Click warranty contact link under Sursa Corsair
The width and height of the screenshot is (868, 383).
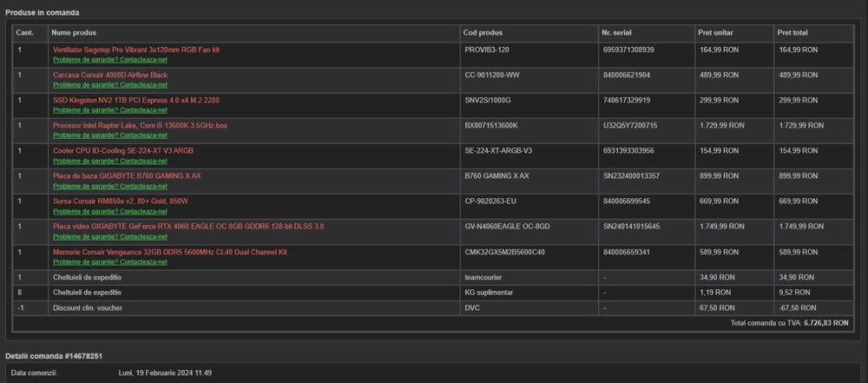coord(110,211)
